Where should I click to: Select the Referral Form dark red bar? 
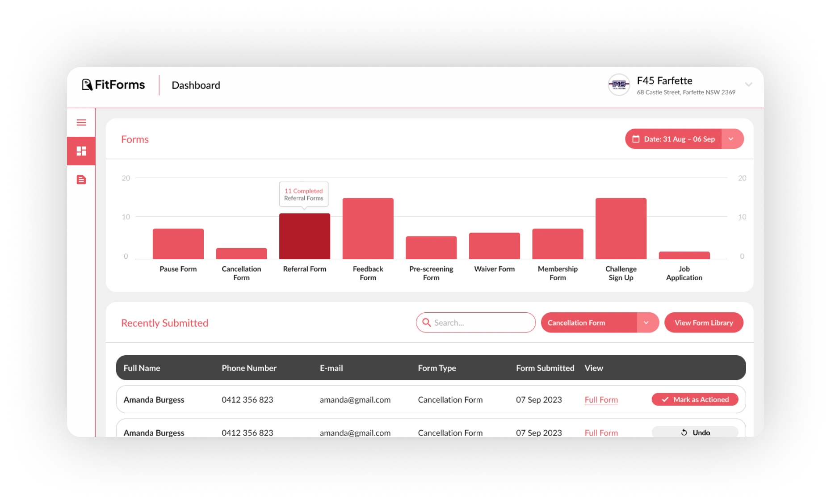click(x=305, y=236)
